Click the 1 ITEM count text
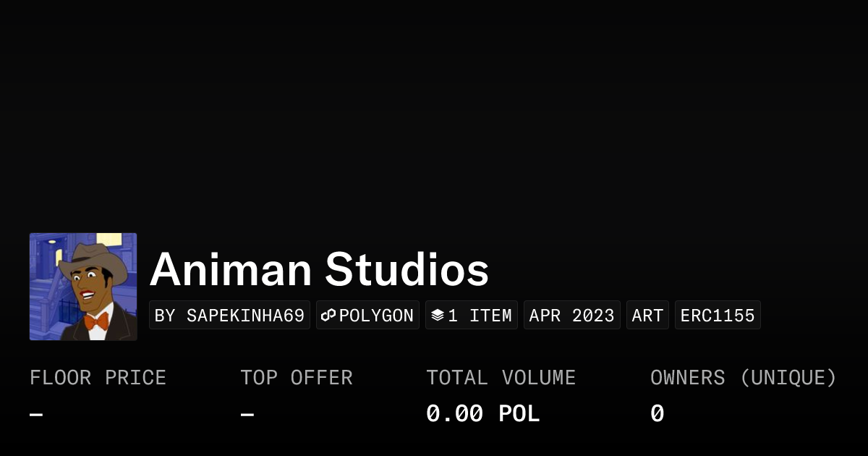 (480, 316)
